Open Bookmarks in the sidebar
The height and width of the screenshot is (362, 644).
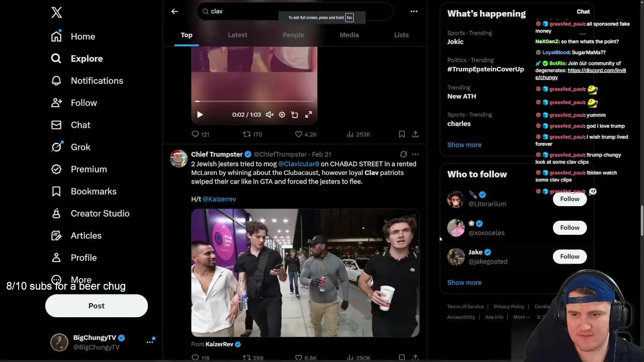pyautogui.click(x=84, y=191)
